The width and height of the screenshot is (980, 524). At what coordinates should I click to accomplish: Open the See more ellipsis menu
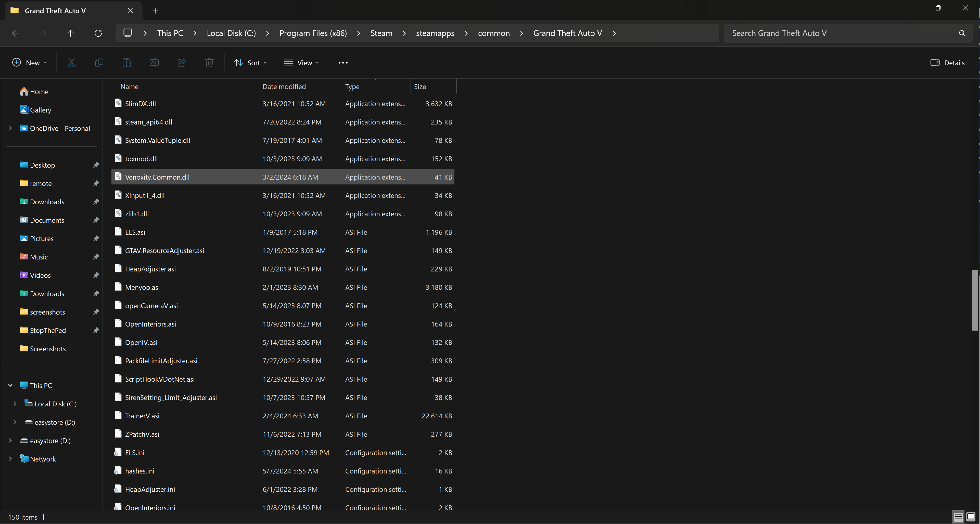(343, 63)
